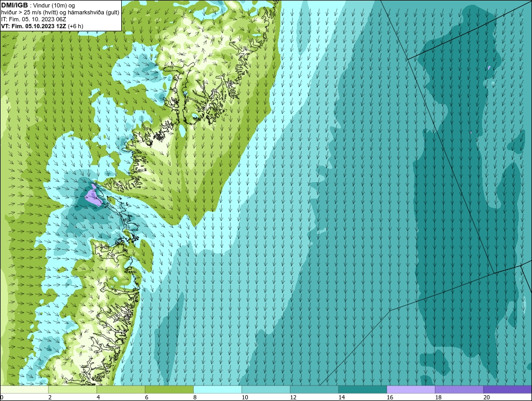Click the purple high-wind patch near the coast
The height and width of the screenshot is (401, 532).
point(93,197)
